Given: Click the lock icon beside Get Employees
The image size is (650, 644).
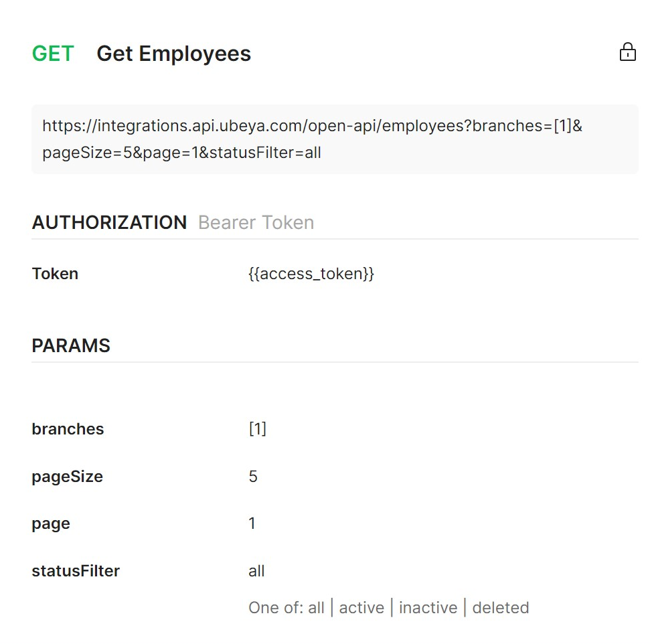Looking at the screenshot, I should tap(627, 52).
